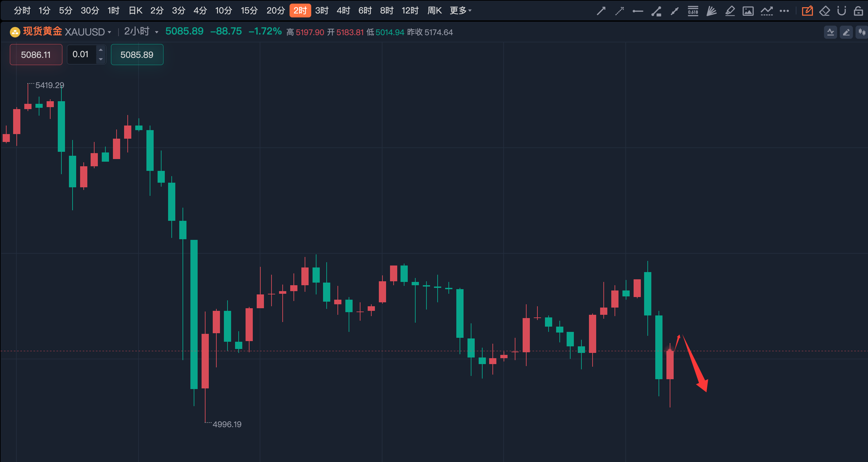
Task: Select the fan lines drawing tool
Action: pyautogui.click(x=711, y=11)
